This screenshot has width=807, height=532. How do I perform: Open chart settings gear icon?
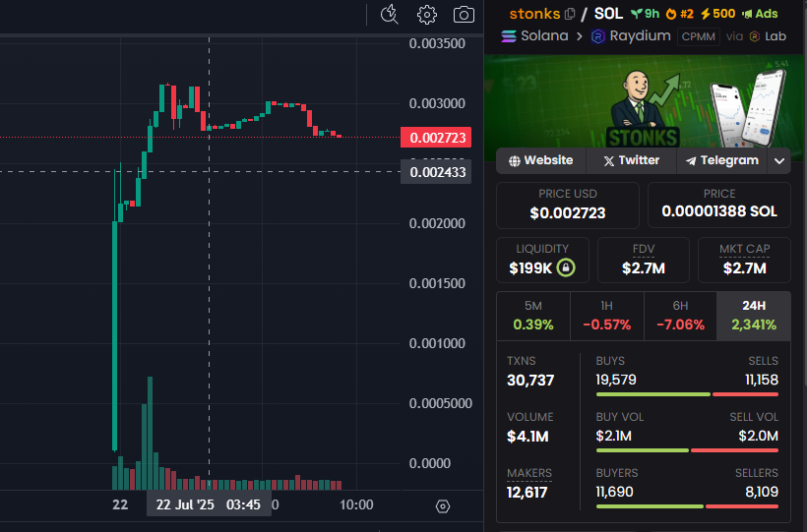coord(427,15)
